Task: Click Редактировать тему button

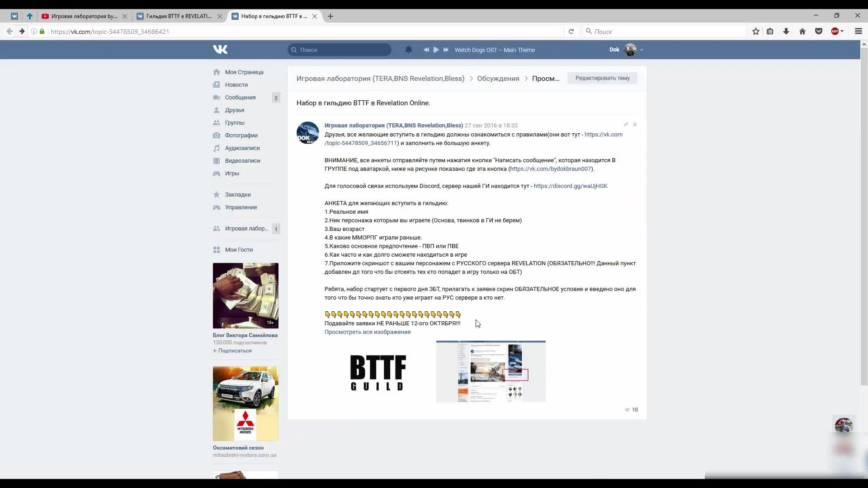Action: click(x=602, y=78)
